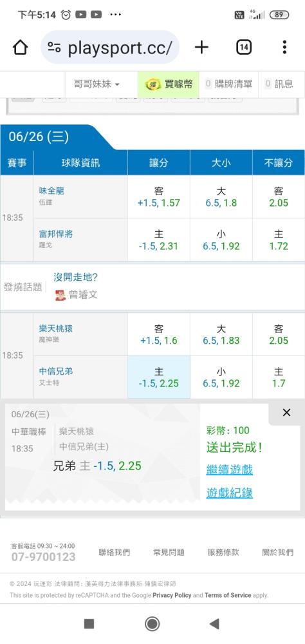Tap the Android home circle button
Screen dimensions: 305x644
152,624
